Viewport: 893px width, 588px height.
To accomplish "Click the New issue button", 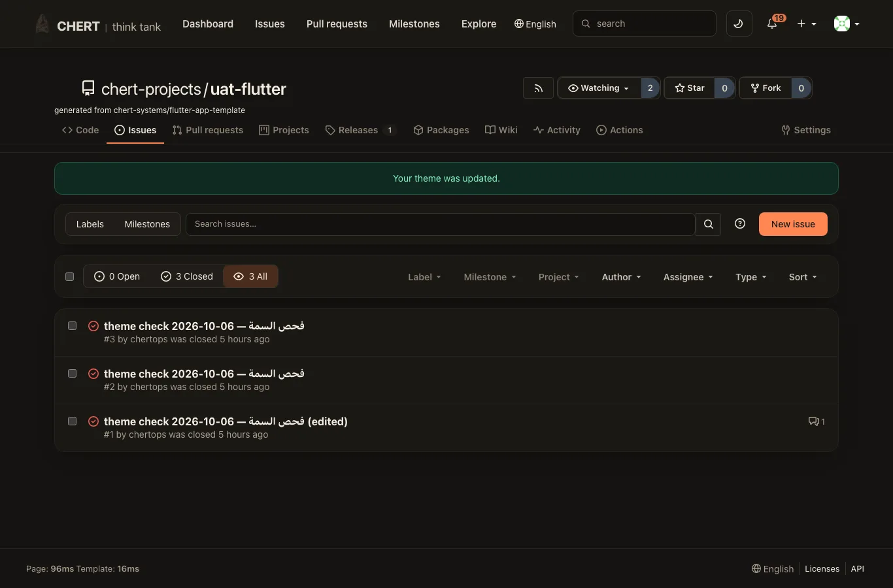I will tap(793, 224).
